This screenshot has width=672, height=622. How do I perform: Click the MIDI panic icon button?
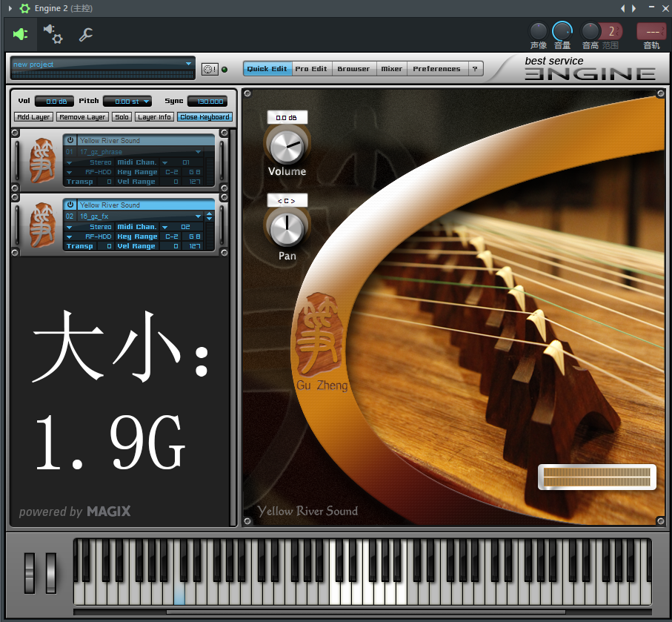coord(210,69)
